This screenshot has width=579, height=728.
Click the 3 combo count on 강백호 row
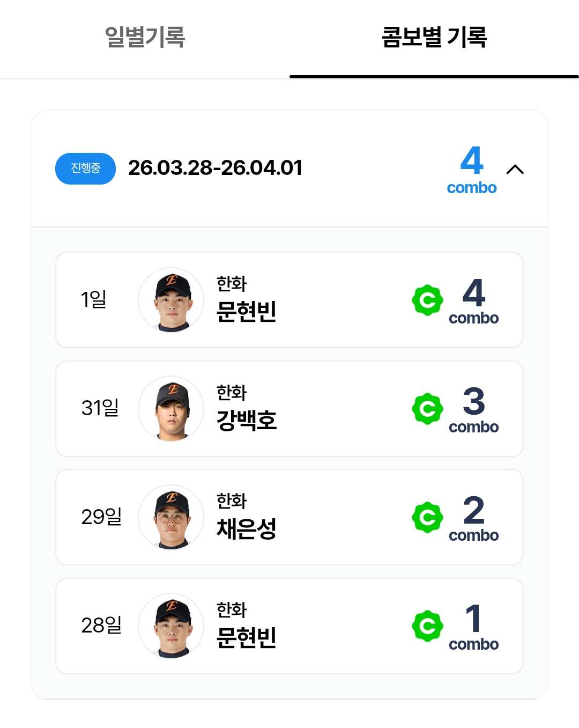(x=473, y=409)
